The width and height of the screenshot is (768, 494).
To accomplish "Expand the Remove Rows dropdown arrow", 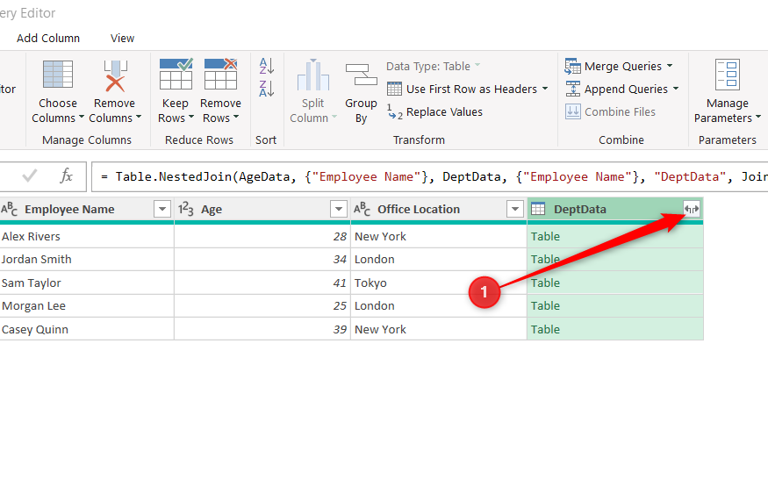I will pos(236,118).
